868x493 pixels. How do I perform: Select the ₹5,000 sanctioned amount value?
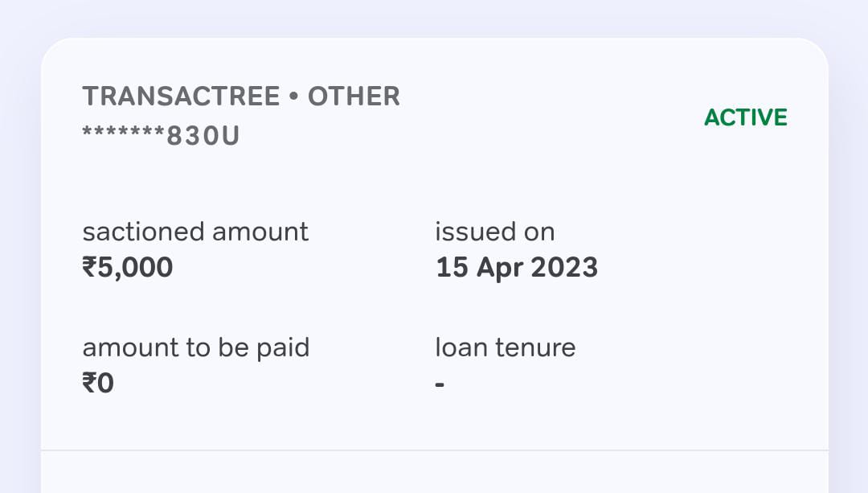tap(128, 267)
